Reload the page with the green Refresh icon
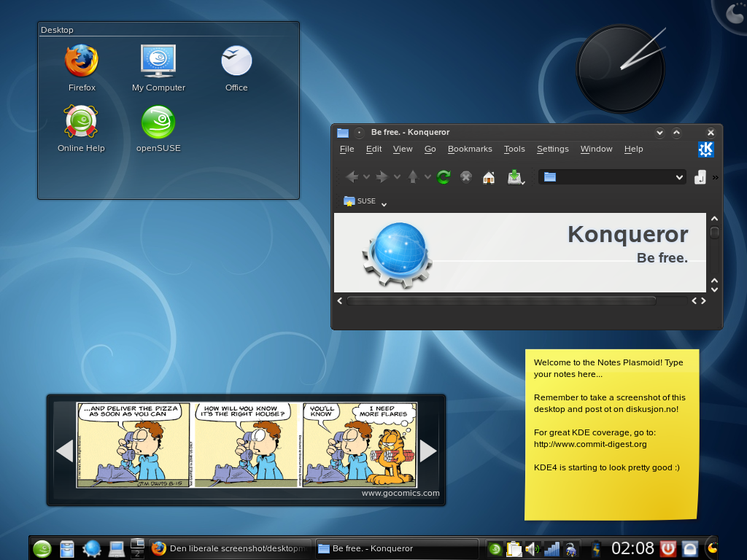747x560 pixels. [444, 177]
